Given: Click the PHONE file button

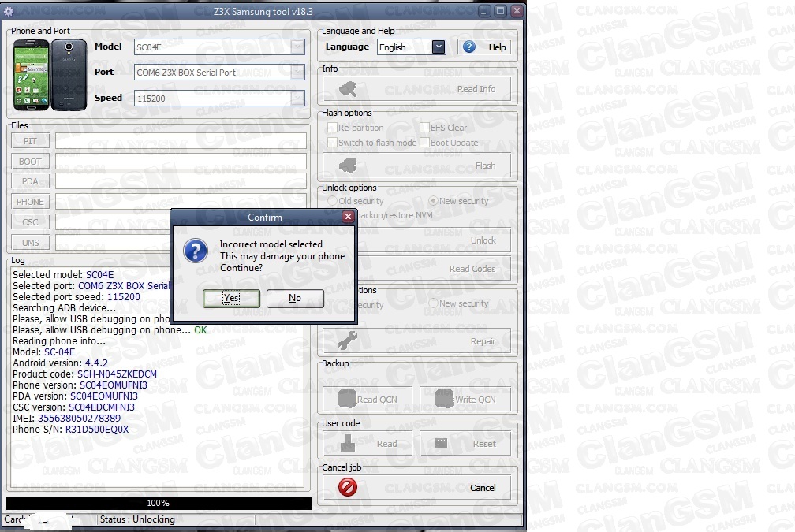Looking at the screenshot, I should pos(31,202).
